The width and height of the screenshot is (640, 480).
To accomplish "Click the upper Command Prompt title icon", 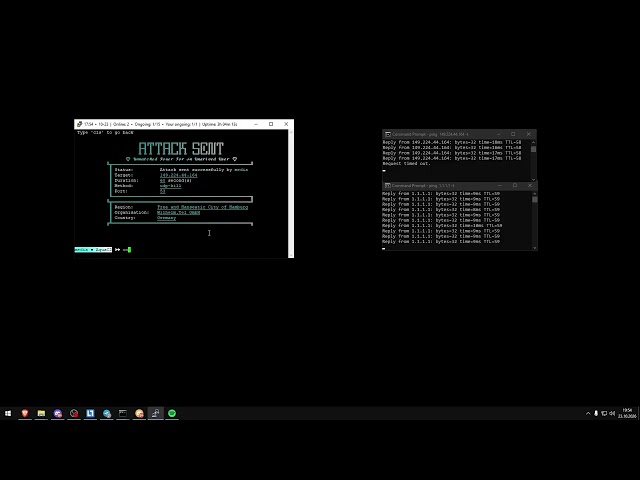I will click(x=388, y=134).
